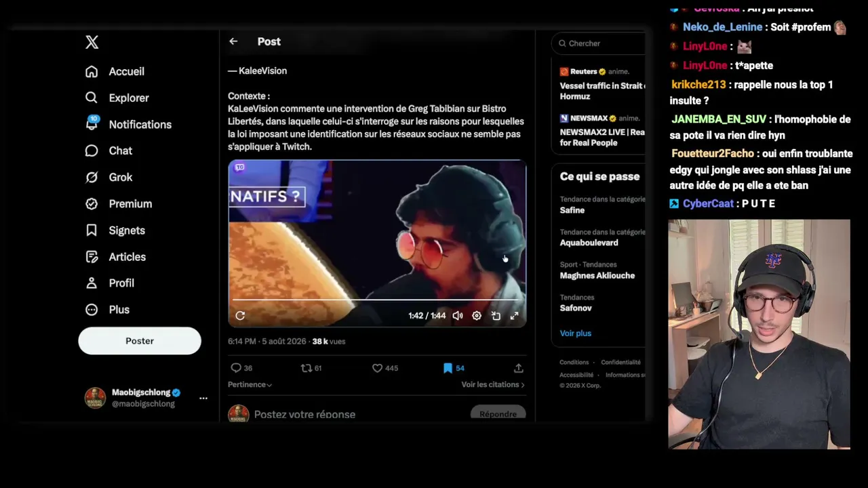Click username krikche213 in chat
This screenshot has width=868, height=488.
(x=698, y=85)
